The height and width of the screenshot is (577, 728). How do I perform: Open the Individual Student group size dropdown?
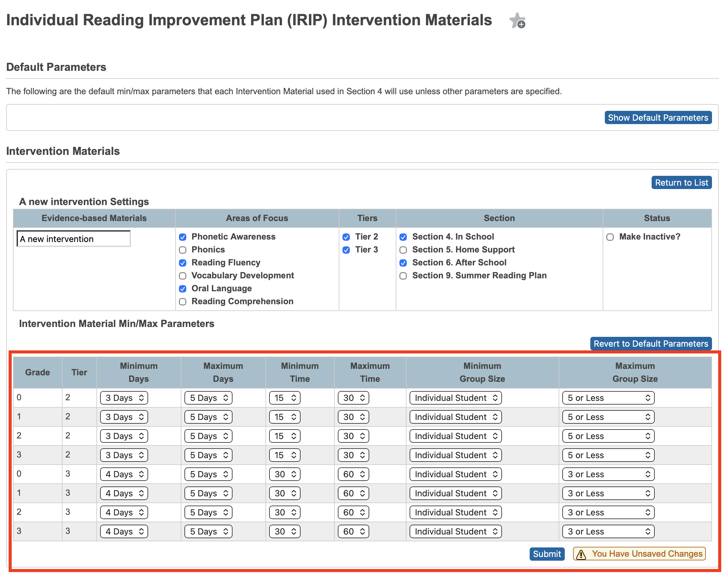point(455,398)
